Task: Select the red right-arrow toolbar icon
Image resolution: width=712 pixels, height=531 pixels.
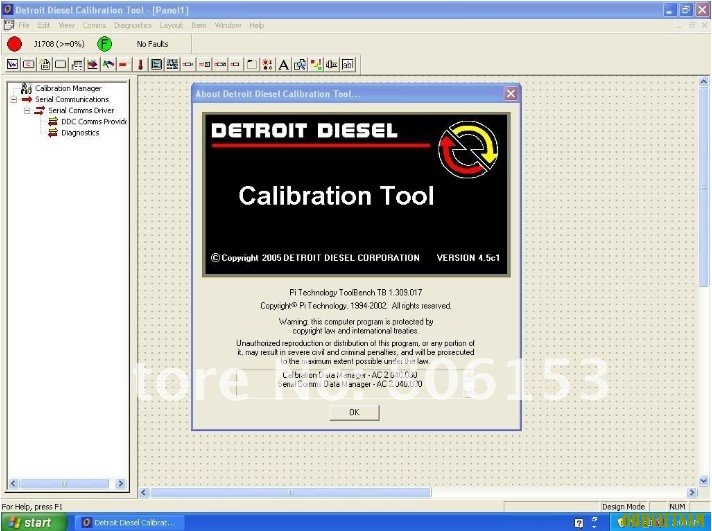Action: tap(93, 65)
